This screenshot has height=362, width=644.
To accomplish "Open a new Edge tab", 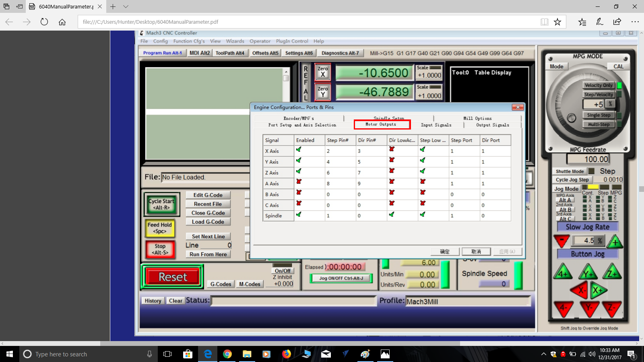I will [113, 6].
